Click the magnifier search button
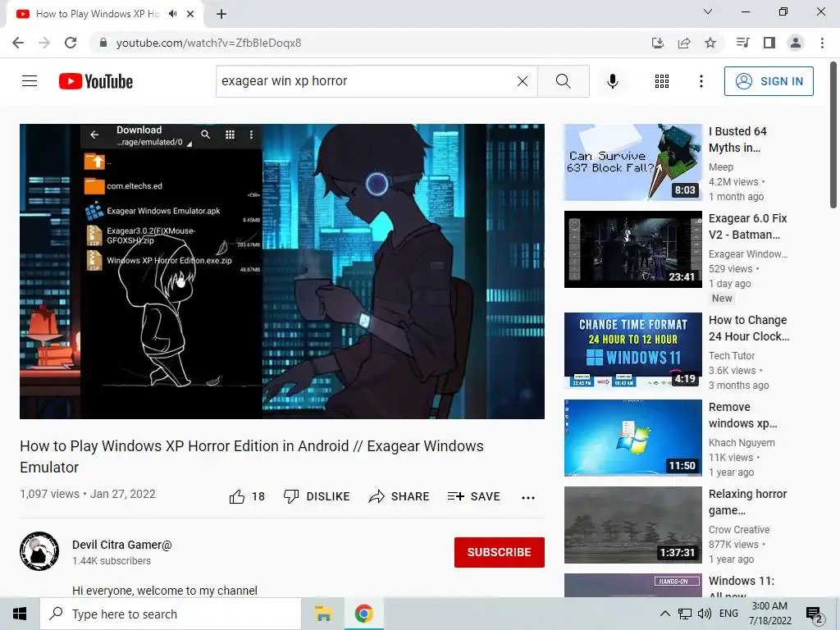840x630 pixels. (x=563, y=81)
